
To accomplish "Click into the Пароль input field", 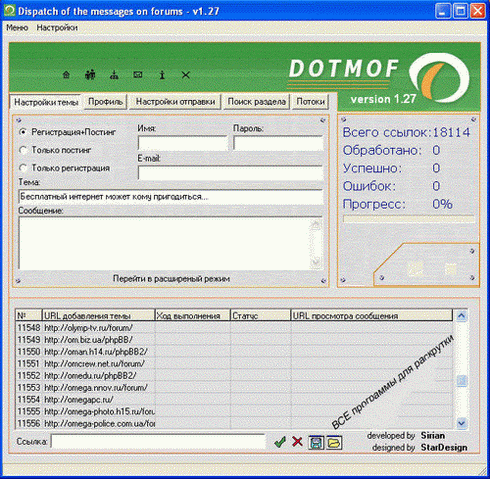I will tap(278, 143).
